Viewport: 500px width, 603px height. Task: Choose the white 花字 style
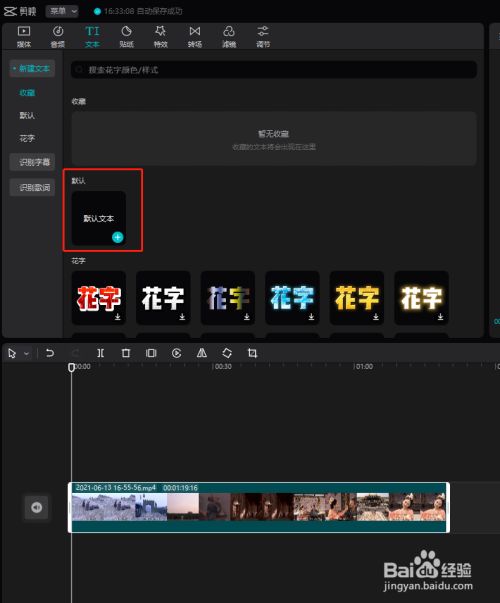pyautogui.click(x=163, y=298)
